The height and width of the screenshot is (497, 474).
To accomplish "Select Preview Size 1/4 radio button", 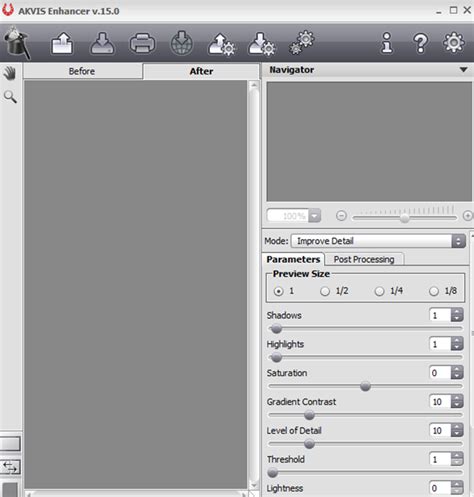I will (379, 291).
